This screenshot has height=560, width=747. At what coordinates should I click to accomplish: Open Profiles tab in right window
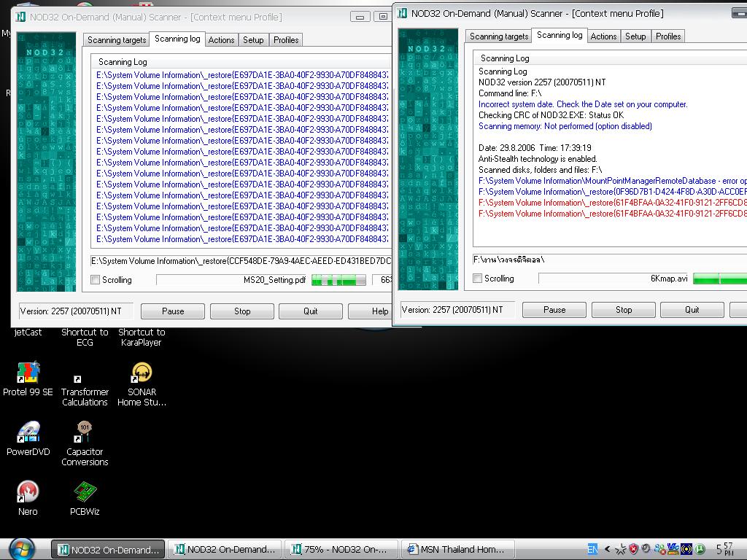click(668, 36)
